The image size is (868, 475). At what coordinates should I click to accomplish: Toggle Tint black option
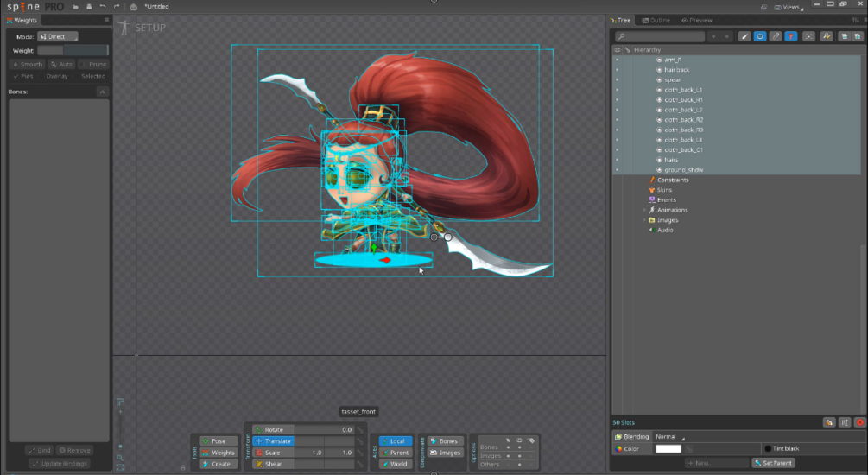tap(782, 448)
